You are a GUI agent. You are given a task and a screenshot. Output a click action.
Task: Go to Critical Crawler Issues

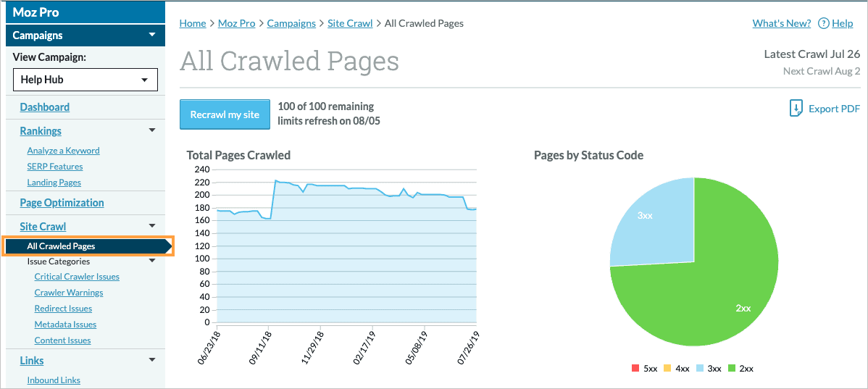coord(77,277)
